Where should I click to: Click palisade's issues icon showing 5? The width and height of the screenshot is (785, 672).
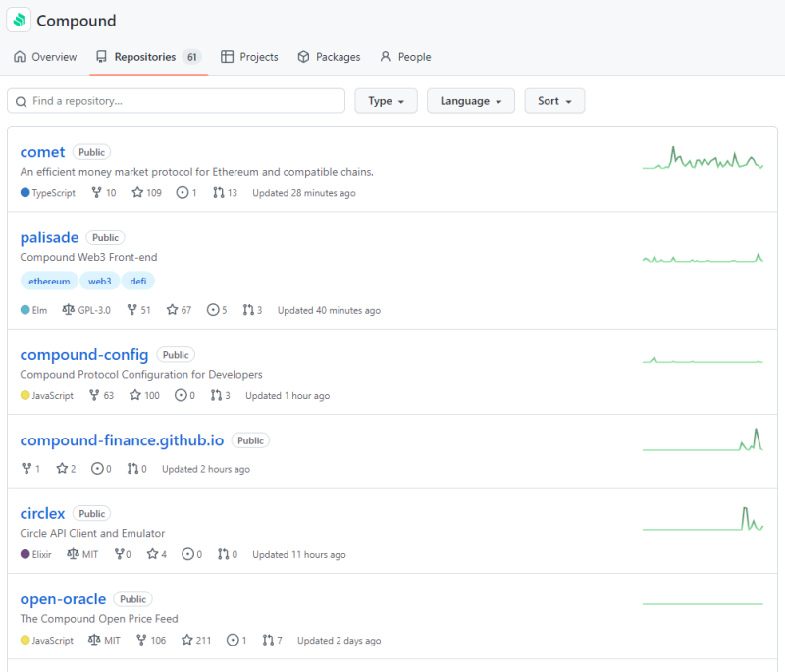(213, 310)
